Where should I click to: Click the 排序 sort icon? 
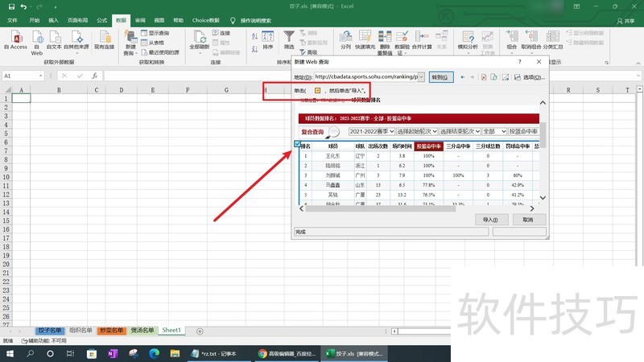(268, 40)
